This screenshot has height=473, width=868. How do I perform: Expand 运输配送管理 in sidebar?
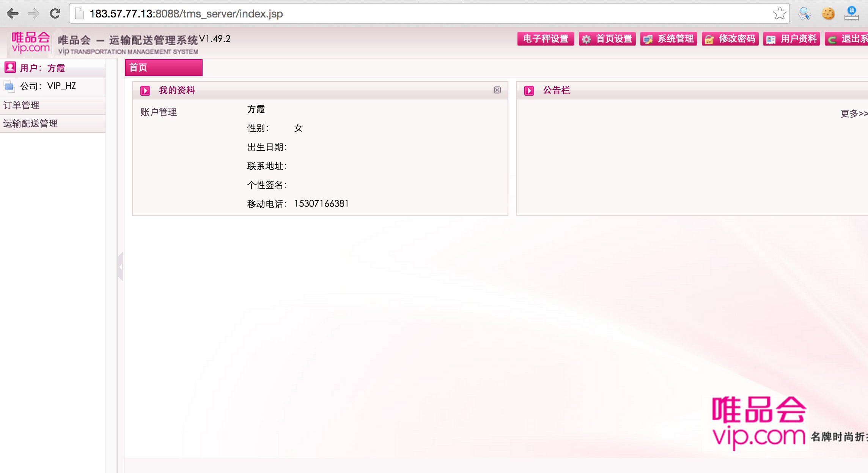(x=53, y=123)
